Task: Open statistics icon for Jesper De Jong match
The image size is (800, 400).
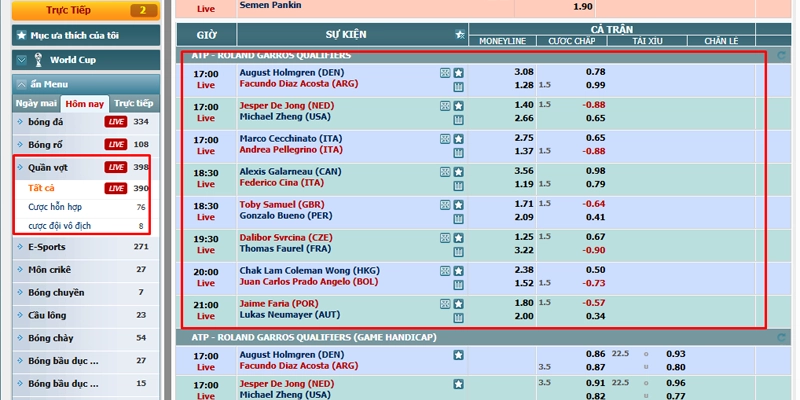Action: click(x=459, y=120)
